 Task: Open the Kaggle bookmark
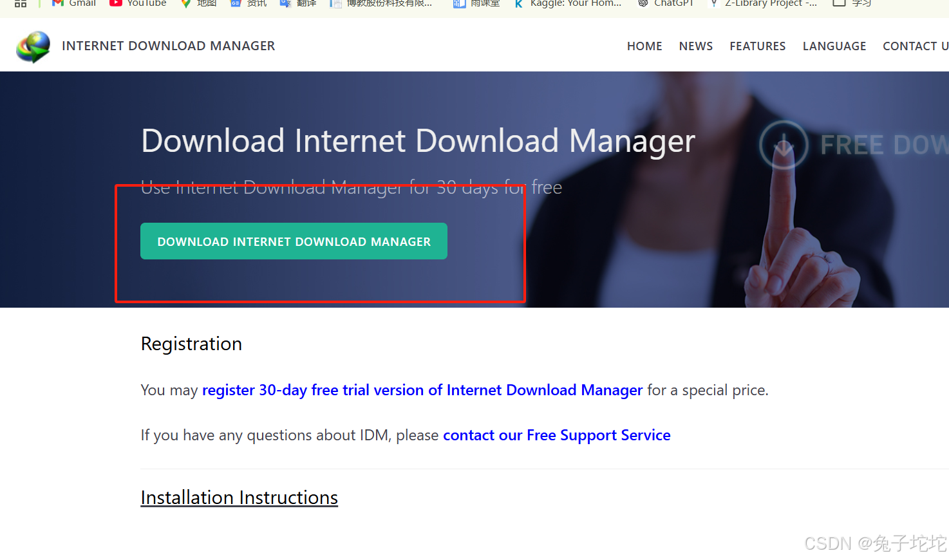pyautogui.click(x=567, y=3)
